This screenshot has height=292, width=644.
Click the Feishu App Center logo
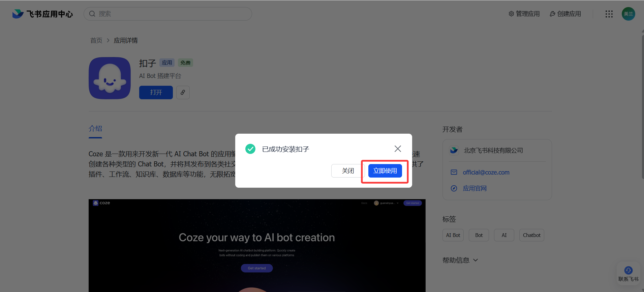click(42, 14)
